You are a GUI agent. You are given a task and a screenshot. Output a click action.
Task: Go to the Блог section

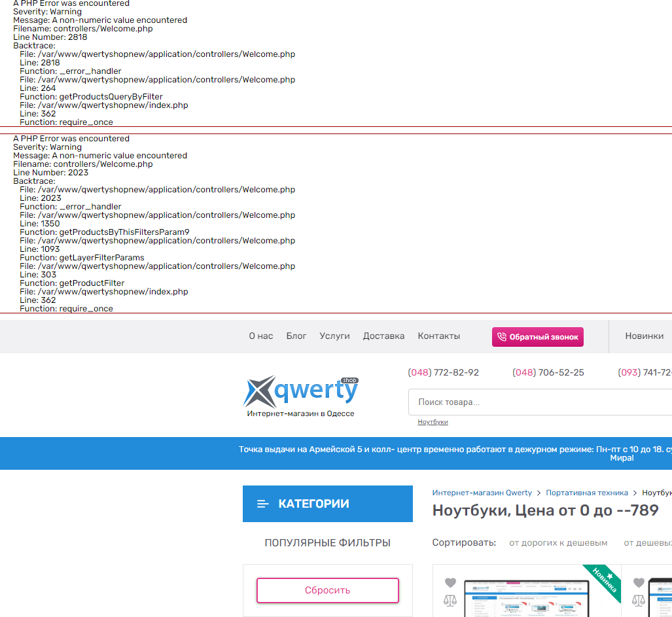(296, 336)
